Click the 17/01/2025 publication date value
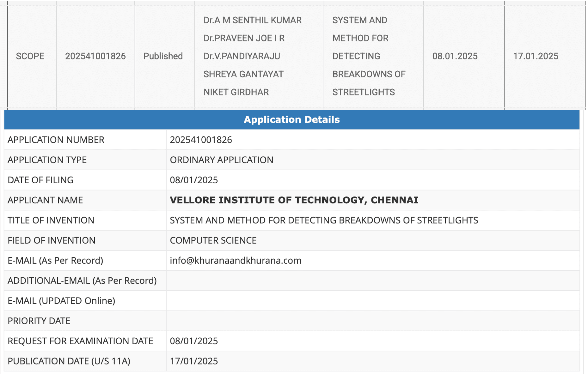The width and height of the screenshot is (588, 374). coord(194,361)
